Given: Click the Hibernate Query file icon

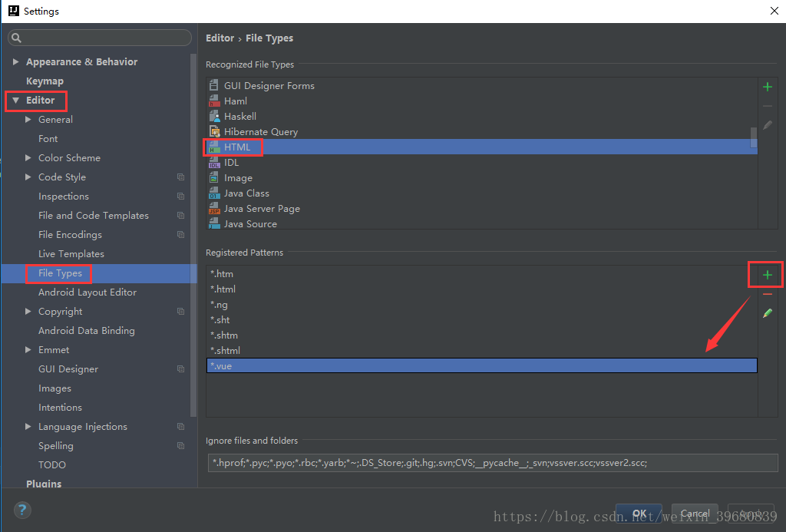Looking at the screenshot, I should point(214,132).
